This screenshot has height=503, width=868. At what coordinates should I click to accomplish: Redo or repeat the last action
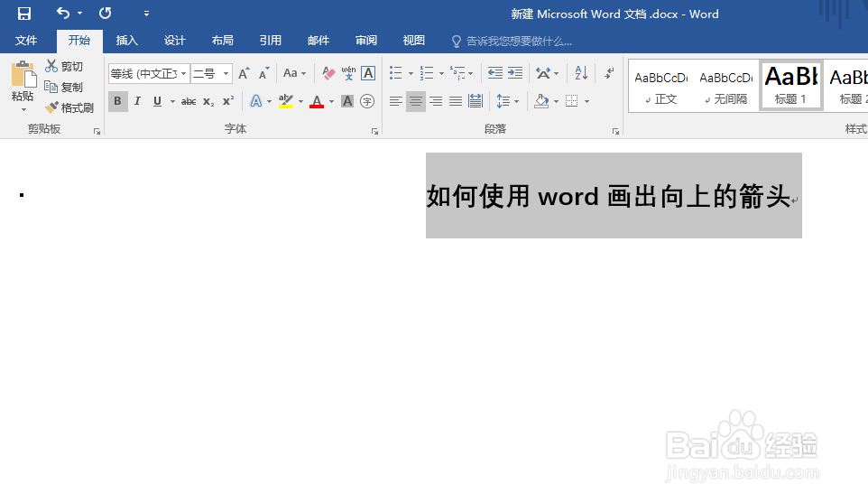[x=106, y=13]
